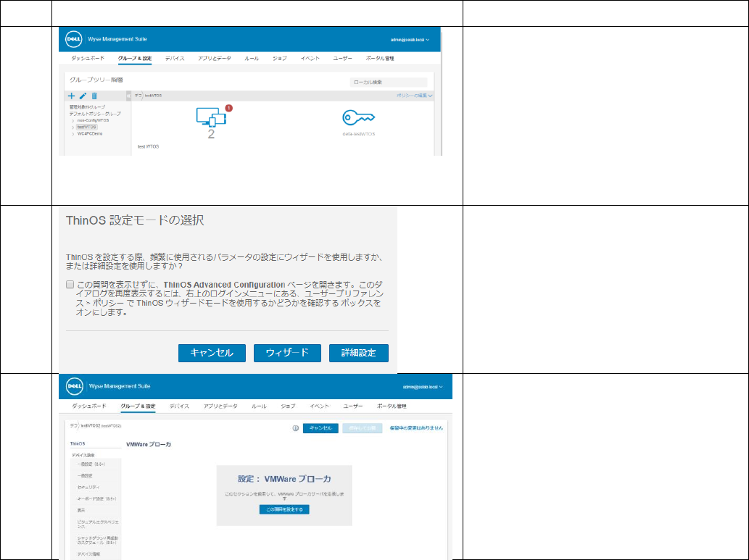Viewport: 749px width, 560px height.
Task: Open ルール tab on the group tree page
Action: coord(252,58)
